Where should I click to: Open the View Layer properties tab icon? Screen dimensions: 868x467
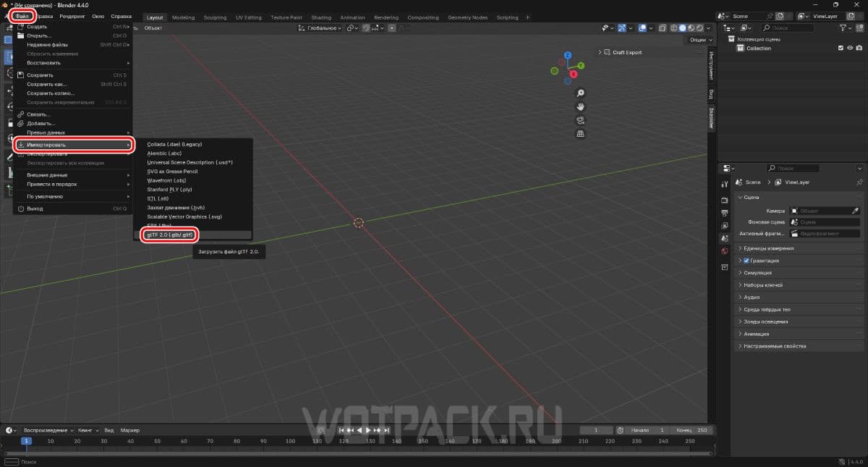tap(725, 225)
